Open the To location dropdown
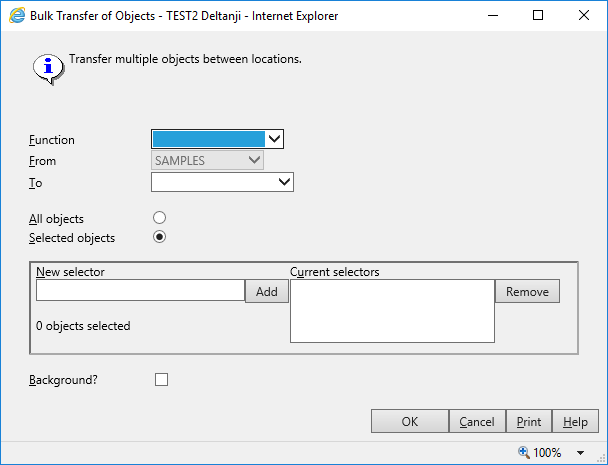This screenshot has width=608, height=465. pos(284,182)
